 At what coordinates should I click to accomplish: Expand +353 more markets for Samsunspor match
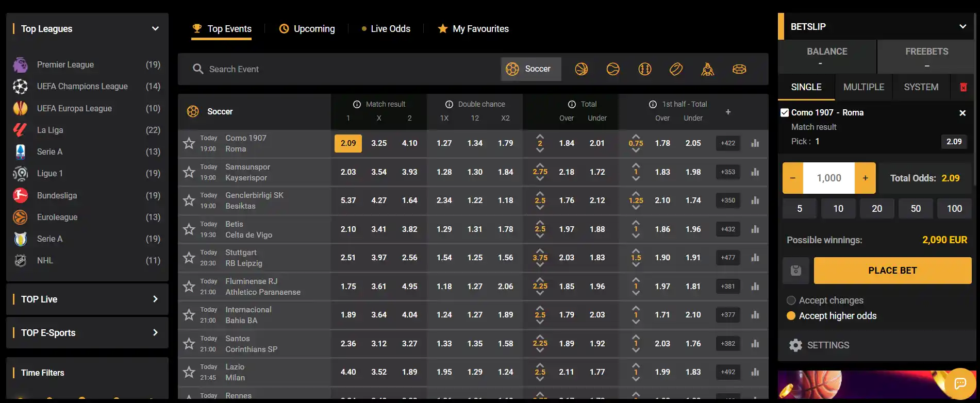pos(728,172)
